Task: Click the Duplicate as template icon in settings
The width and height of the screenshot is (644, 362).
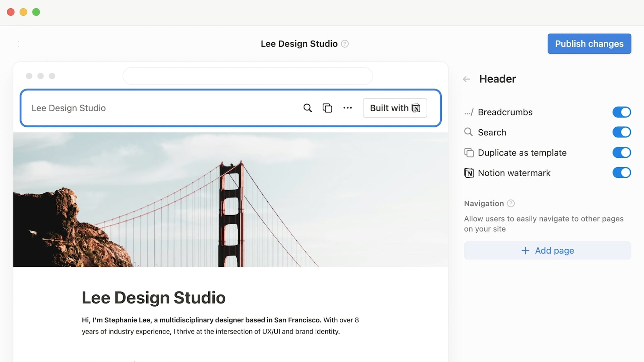Action: [469, 153]
